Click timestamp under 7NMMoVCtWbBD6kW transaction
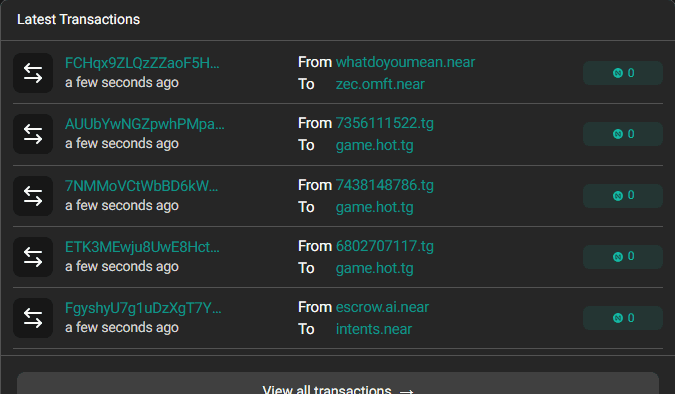 [x=122, y=205]
